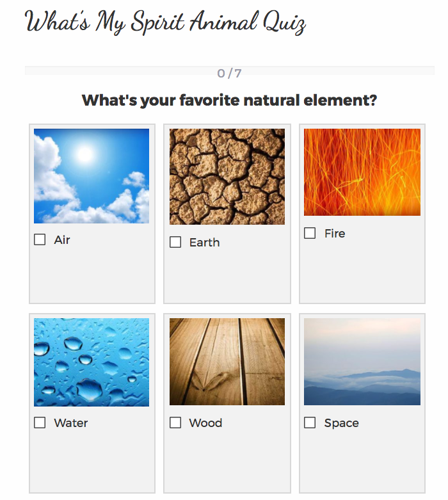The height and width of the screenshot is (500, 448).
Task: Click the blue sky and clouds image
Action: pos(92,176)
